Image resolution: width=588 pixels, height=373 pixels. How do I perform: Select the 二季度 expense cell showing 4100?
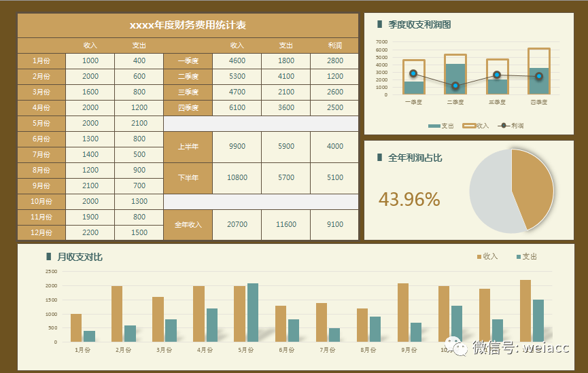tap(286, 77)
